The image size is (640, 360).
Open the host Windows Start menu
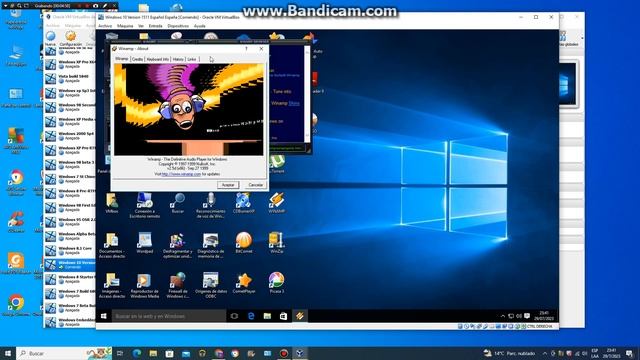[8, 353]
